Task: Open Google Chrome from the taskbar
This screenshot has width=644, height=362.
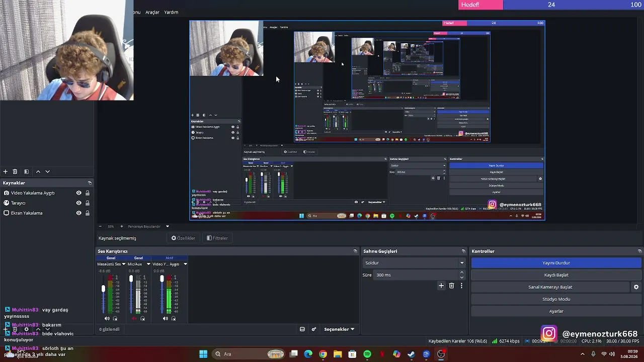Action: coord(323,354)
